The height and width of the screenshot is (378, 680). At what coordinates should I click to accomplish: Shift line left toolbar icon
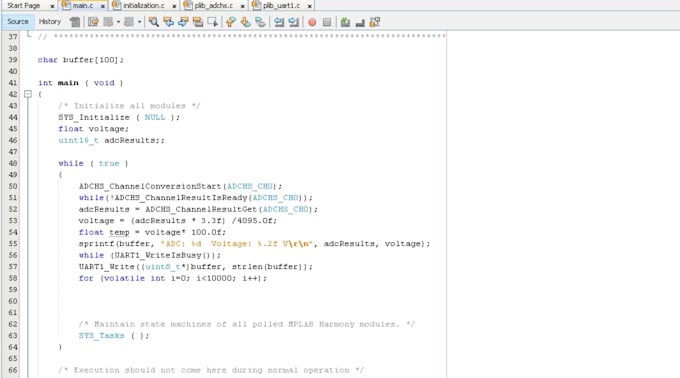pyautogui.click(x=279, y=22)
